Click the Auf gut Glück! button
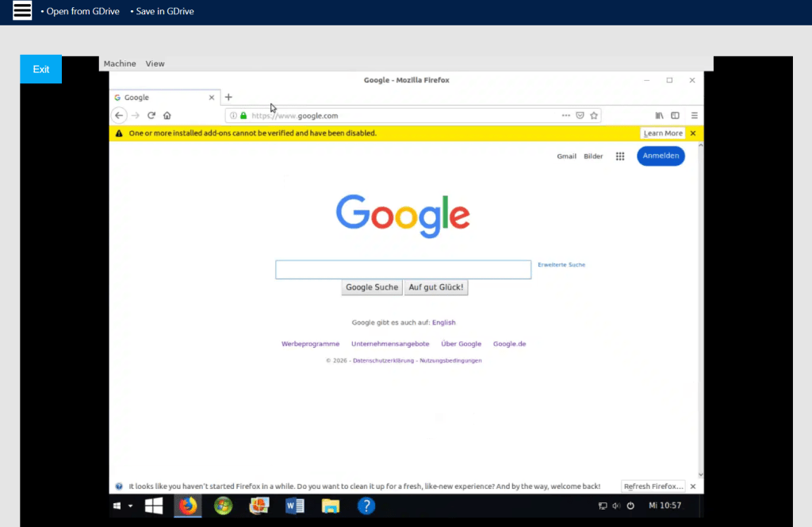The image size is (812, 527). 436,287
